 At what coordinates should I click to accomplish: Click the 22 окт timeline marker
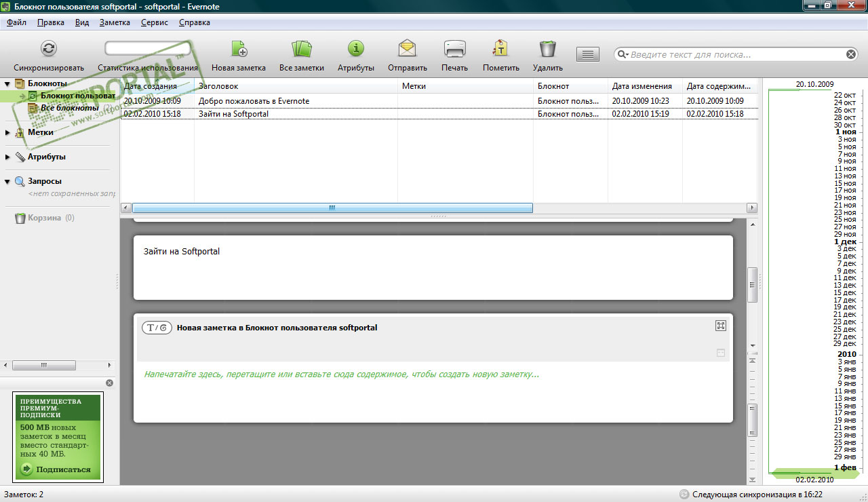click(x=845, y=95)
